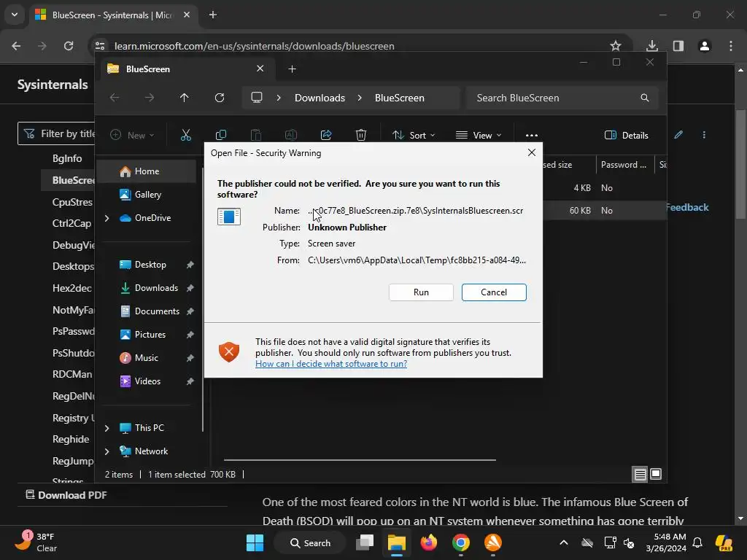
Task: Expand chevron after Downloads breadcrumb
Action: point(360,98)
